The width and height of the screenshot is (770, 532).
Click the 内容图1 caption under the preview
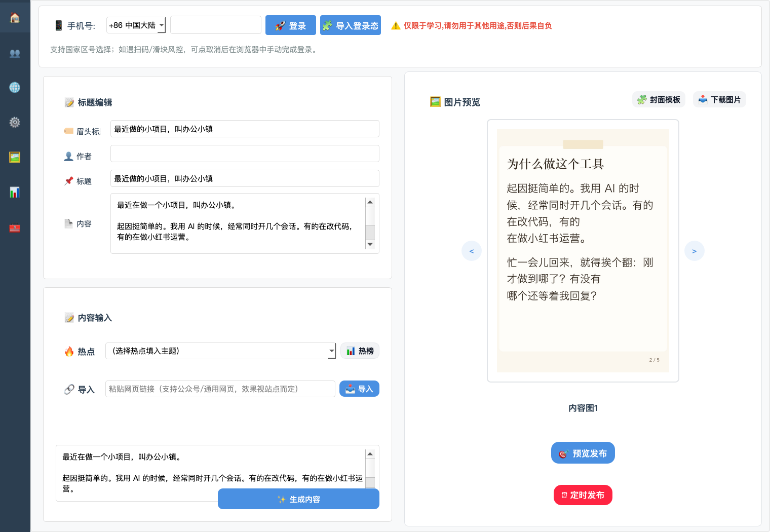583,408
